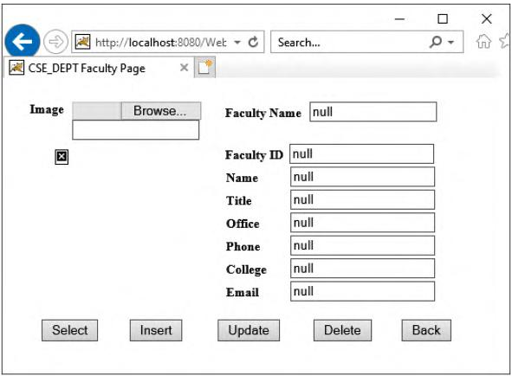Image resolution: width=511 pixels, height=379 pixels.
Task: Click the Title label text
Action: [239, 201]
